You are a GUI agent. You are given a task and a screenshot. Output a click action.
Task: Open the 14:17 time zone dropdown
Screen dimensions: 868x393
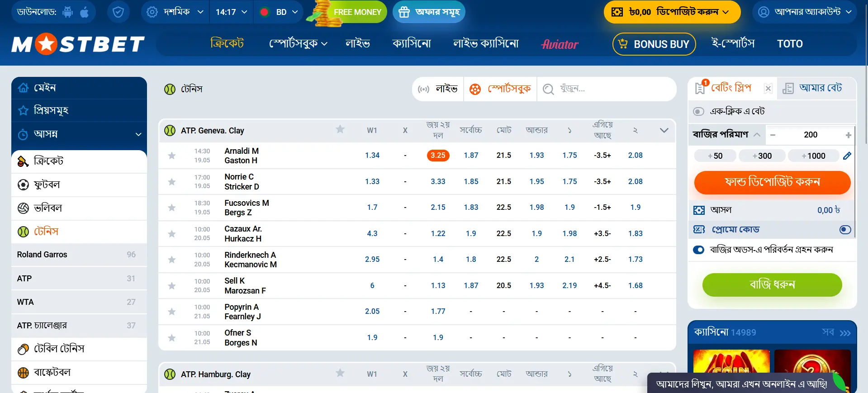click(231, 12)
